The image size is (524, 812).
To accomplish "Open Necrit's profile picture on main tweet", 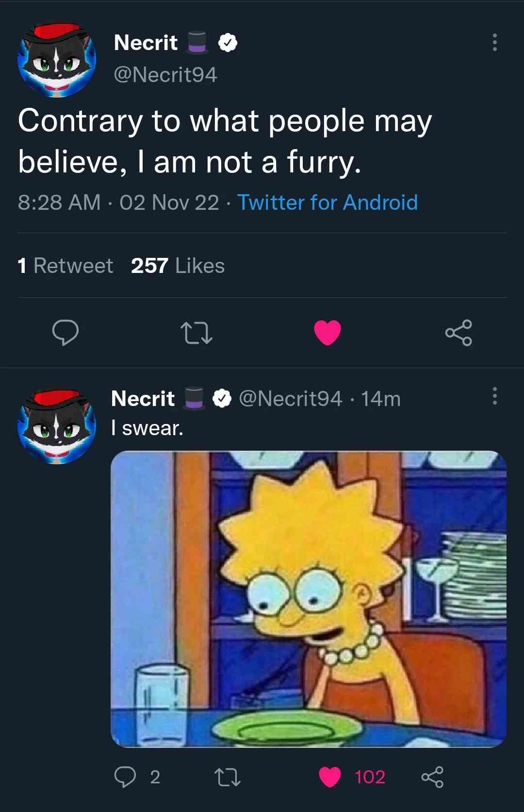I will click(x=57, y=60).
